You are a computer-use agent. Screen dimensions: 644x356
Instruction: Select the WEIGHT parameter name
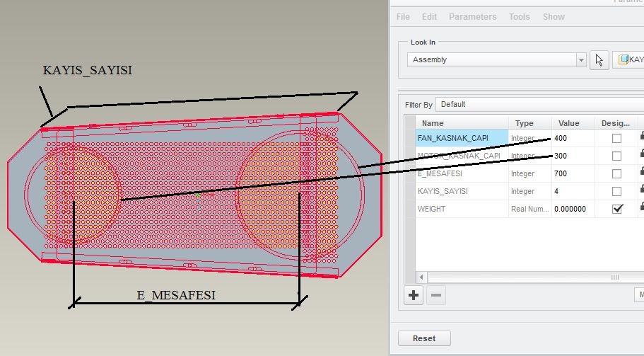click(x=462, y=209)
